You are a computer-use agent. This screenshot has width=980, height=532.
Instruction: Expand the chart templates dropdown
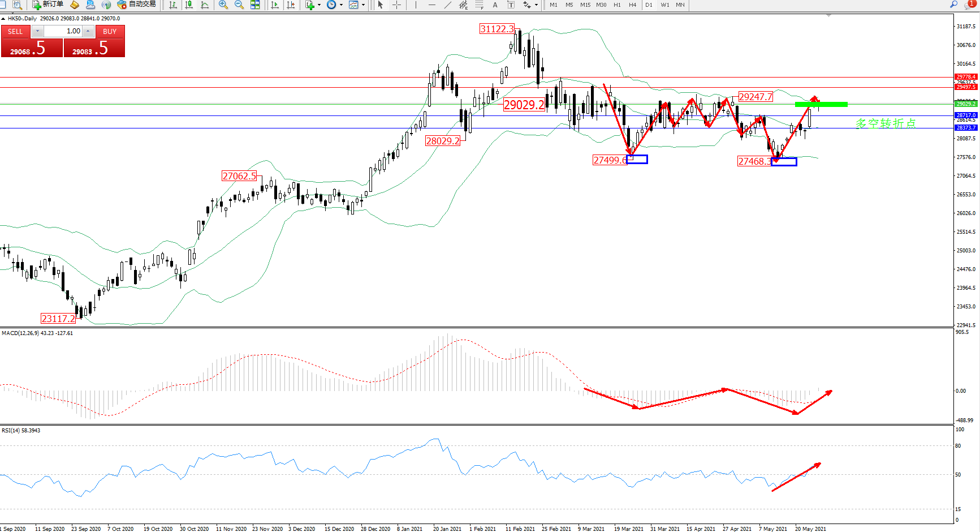point(362,5)
